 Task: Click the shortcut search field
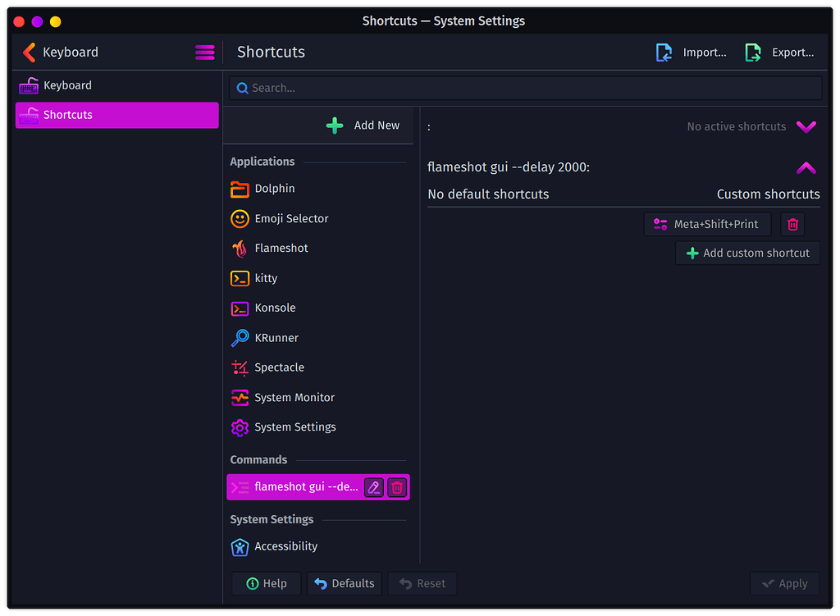click(525, 88)
